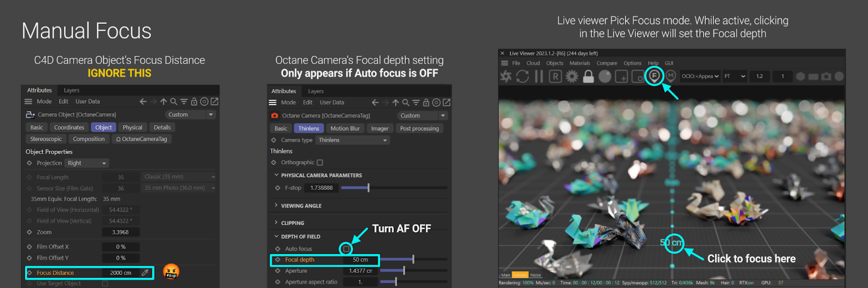
Task: Click the Focal depth 50 cm value field
Action: pos(360,260)
